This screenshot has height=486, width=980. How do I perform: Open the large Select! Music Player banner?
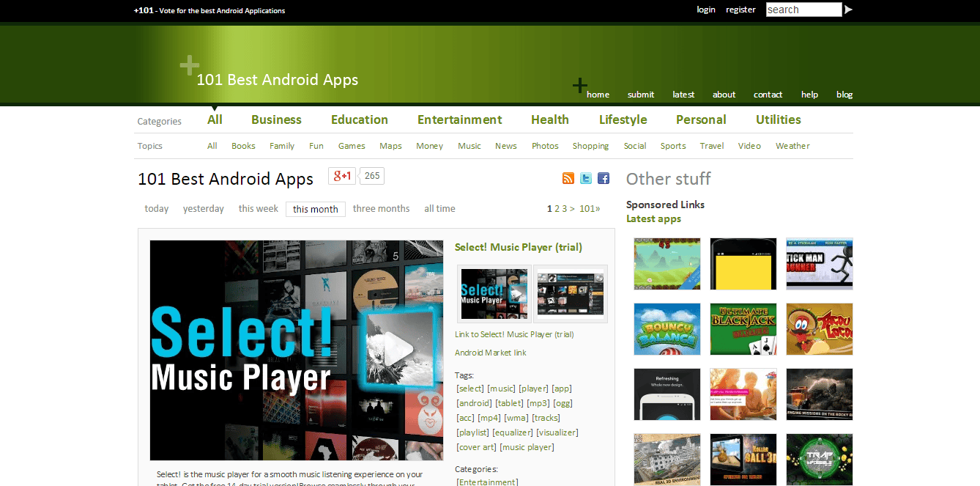pyautogui.click(x=297, y=350)
